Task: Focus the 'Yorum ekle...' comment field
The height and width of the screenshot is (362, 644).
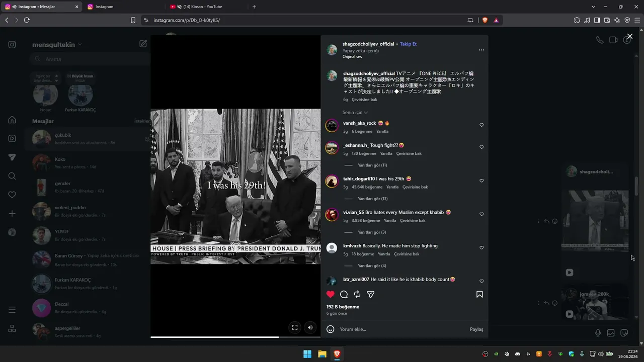Action: (x=403, y=329)
